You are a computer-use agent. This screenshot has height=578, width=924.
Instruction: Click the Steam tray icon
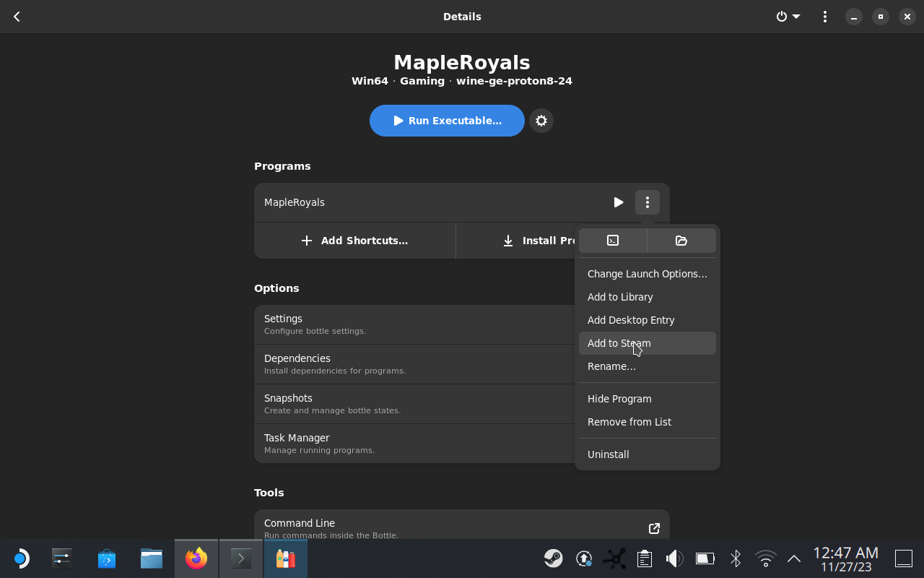[554, 558]
